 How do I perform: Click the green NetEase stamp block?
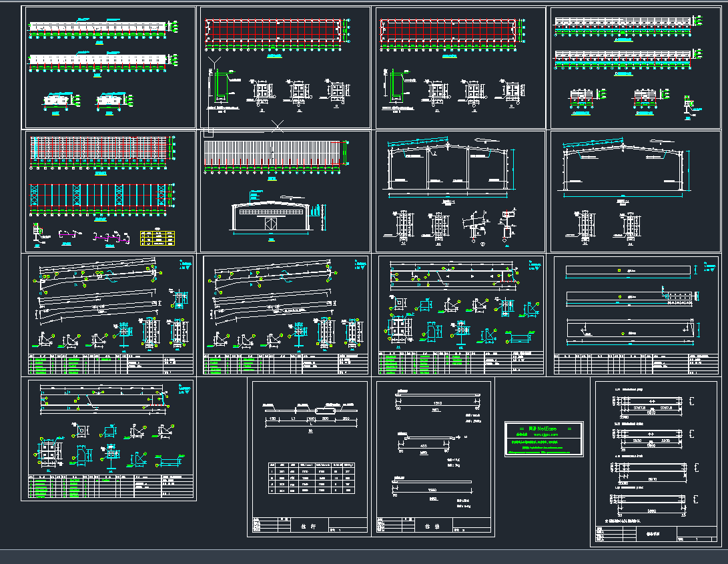click(x=544, y=439)
